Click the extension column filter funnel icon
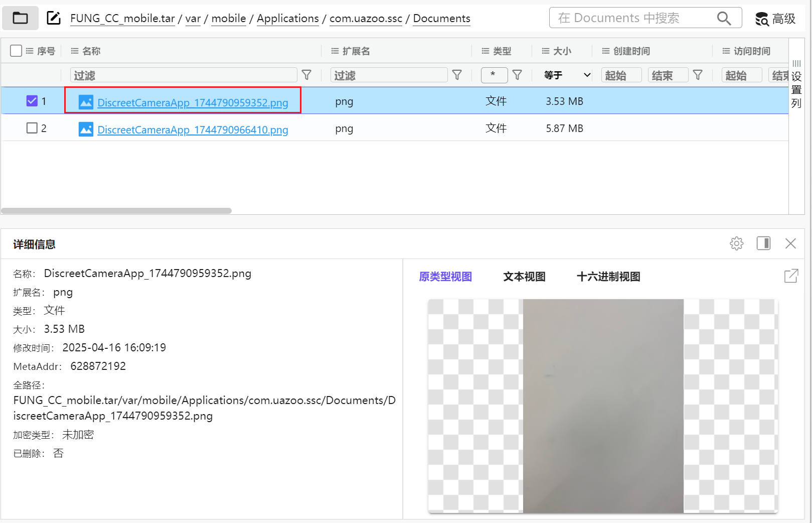This screenshot has height=523, width=812. point(457,75)
